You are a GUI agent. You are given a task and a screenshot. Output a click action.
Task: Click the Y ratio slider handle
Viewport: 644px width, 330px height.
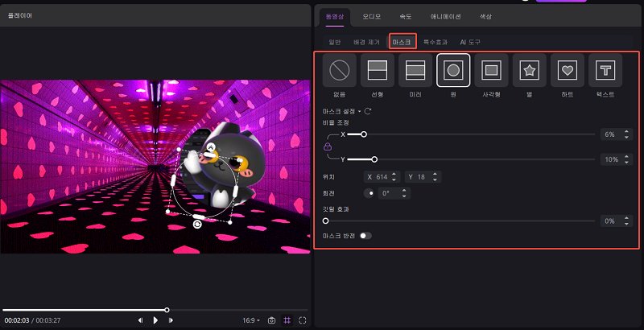click(374, 159)
